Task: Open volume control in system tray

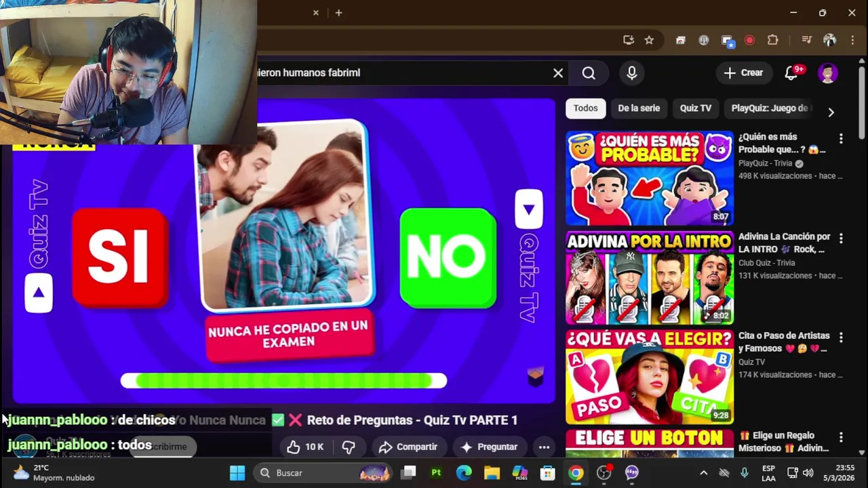Action: [x=808, y=472]
